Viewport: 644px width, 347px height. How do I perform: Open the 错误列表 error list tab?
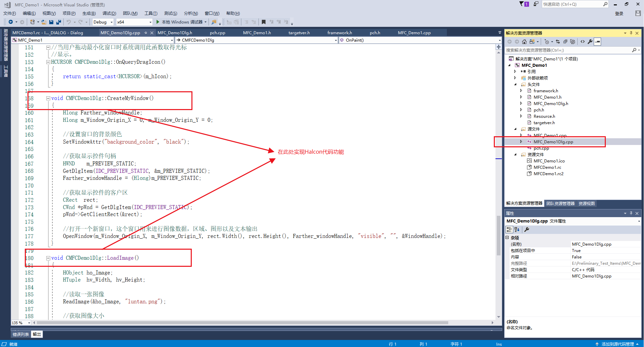(x=21, y=335)
